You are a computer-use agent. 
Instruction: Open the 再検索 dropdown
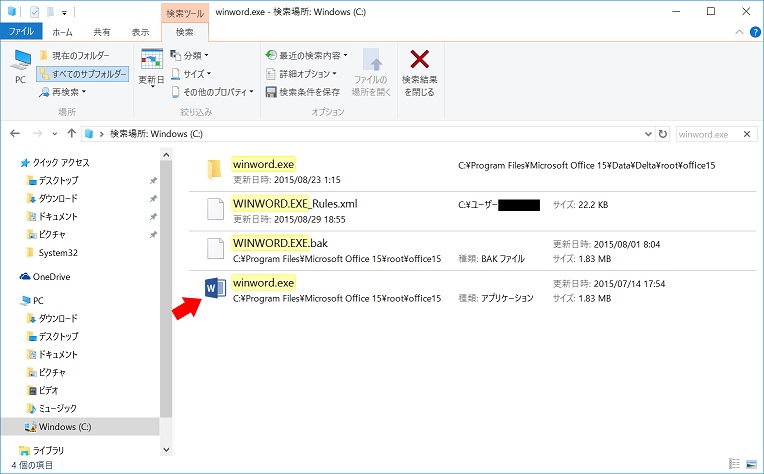tap(63, 92)
